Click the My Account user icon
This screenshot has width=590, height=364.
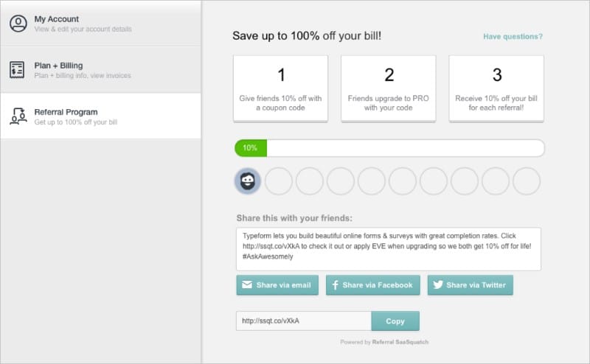18,24
